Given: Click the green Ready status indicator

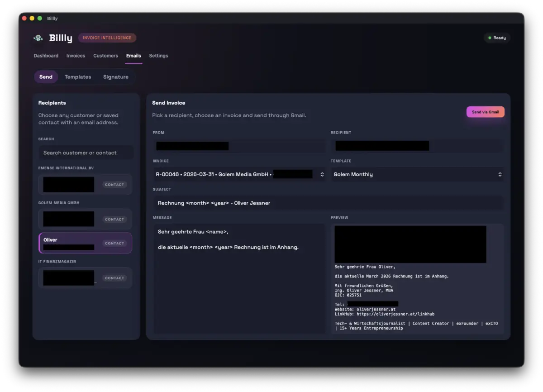Looking at the screenshot, I should [497, 38].
